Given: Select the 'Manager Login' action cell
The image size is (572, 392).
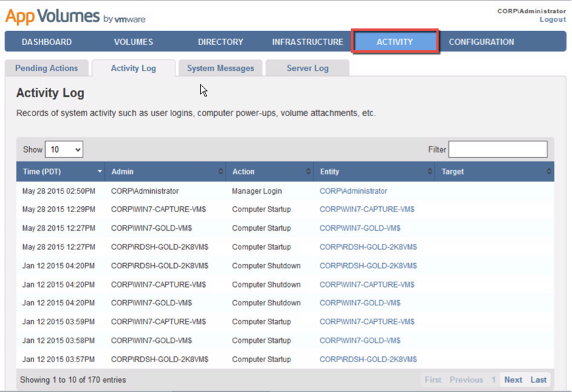Looking at the screenshot, I should [257, 191].
